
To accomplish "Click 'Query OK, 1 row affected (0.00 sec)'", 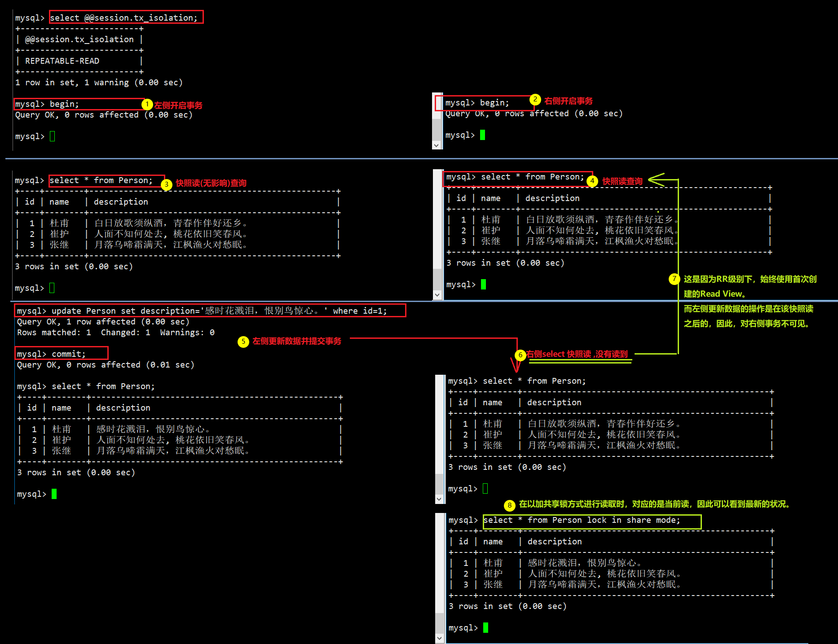I will [103, 321].
